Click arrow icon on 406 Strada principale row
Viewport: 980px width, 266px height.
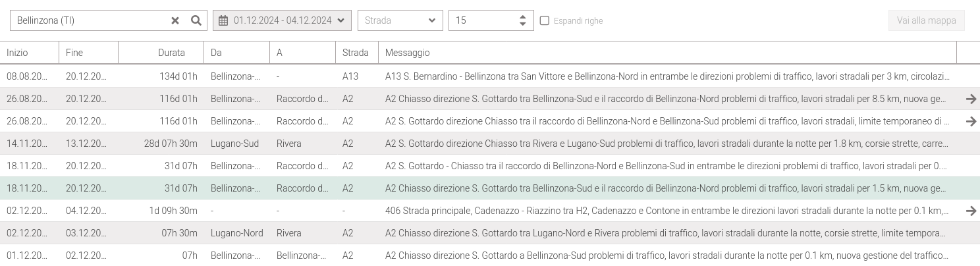pos(971,211)
